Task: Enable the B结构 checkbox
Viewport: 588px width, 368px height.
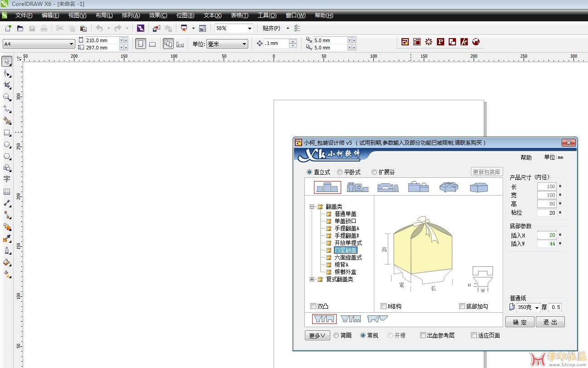Action: click(391, 306)
